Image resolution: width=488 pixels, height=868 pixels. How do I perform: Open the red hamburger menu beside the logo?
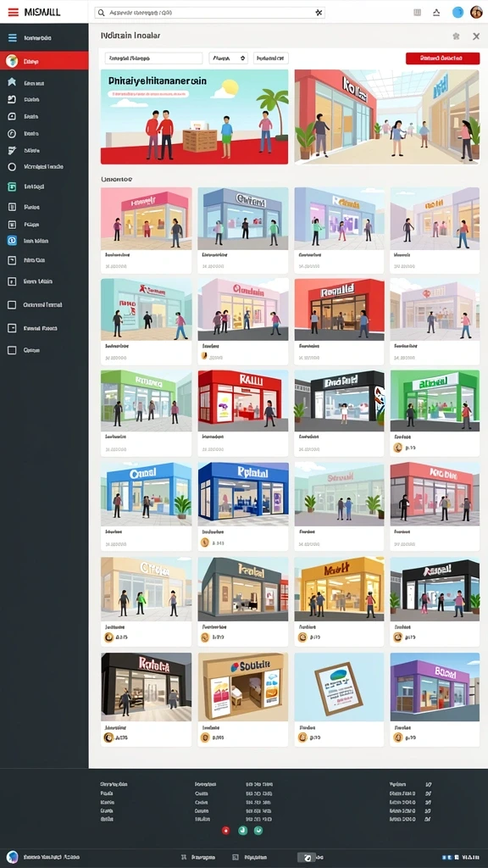tap(13, 12)
